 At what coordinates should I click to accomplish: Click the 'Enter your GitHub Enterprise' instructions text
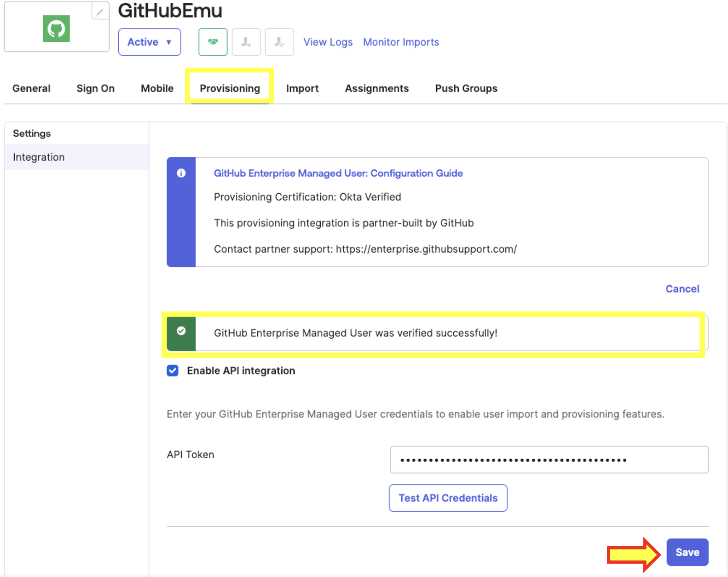point(416,414)
